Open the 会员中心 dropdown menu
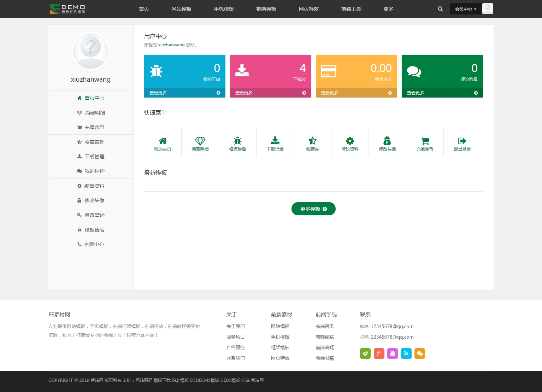This screenshot has width=542, height=392. point(465,9)
